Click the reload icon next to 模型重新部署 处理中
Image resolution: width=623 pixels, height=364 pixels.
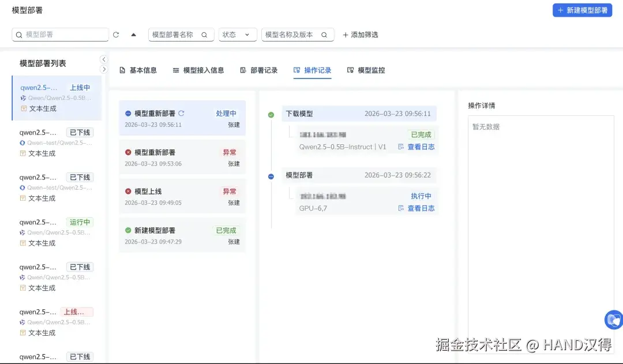181,113
